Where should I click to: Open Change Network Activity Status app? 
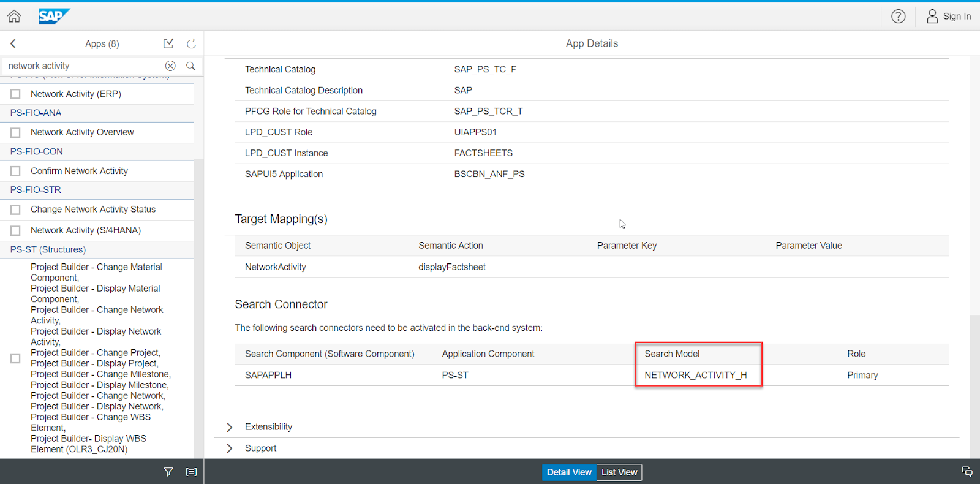pos(93,210)
